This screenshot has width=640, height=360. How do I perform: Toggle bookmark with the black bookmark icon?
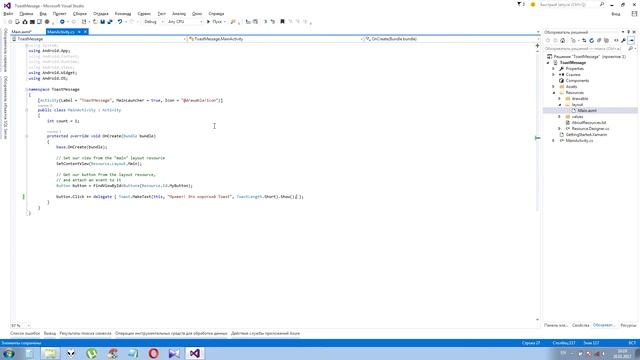[282, 22]
